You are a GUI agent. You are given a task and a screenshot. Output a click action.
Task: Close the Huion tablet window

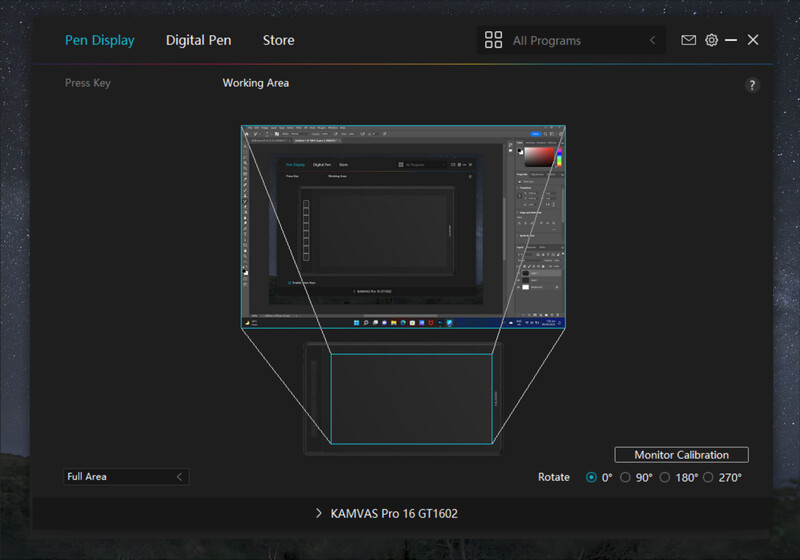753,40
